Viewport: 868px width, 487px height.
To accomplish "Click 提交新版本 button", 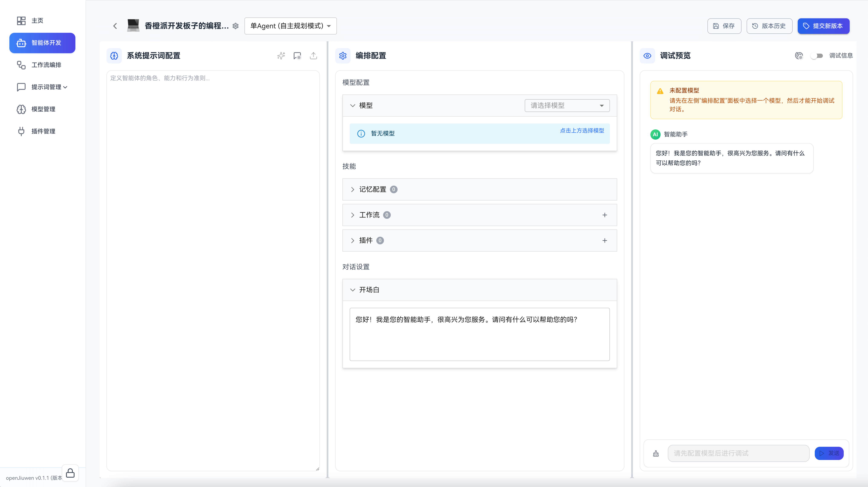I will pos(823,26).
